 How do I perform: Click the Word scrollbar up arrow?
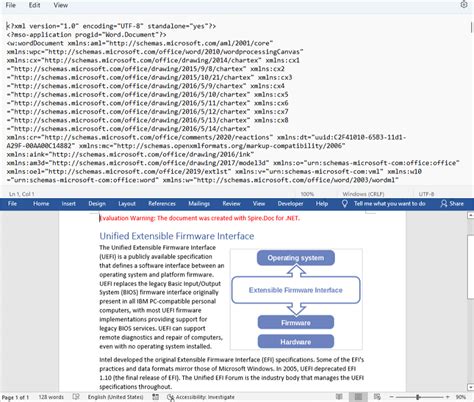pos(471,216)
